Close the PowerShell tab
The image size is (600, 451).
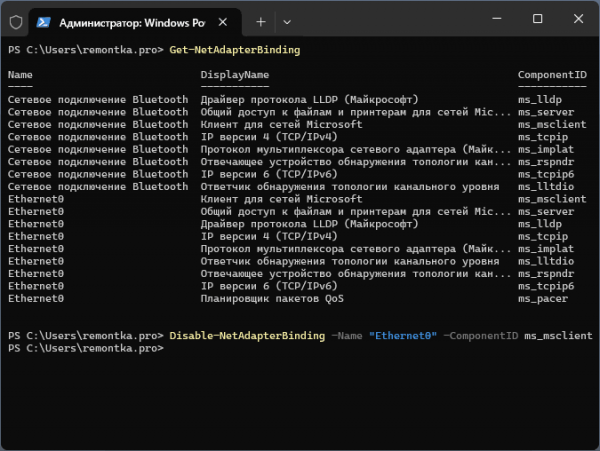tap(223, 22)
